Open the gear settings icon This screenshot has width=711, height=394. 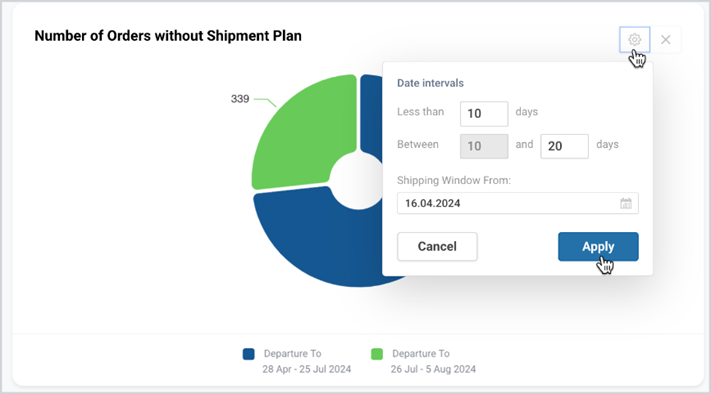tap(634, 40)
